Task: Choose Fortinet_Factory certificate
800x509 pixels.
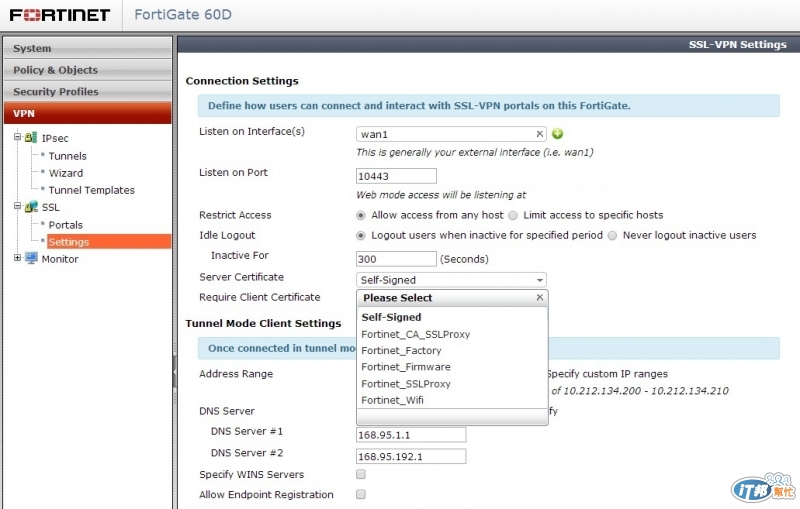Action: point(401,351)
